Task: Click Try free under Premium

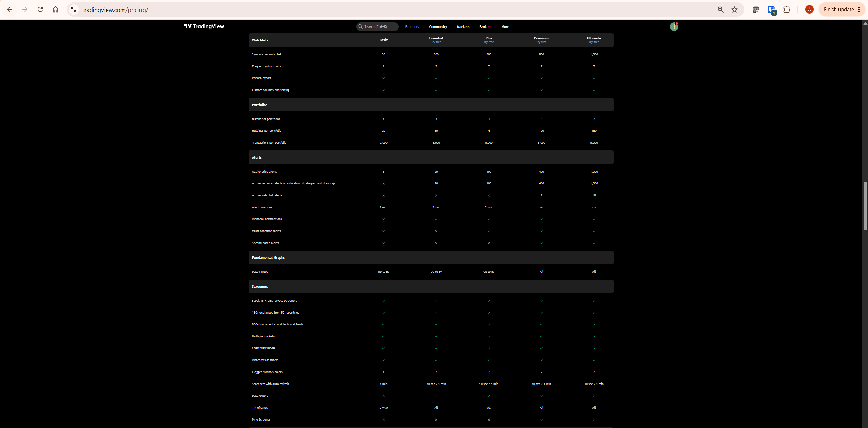Action: [x=541, y=42]
